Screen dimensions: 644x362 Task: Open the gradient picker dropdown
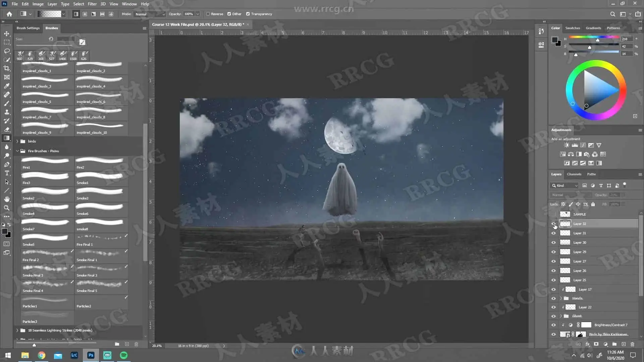tap(63, 14)
